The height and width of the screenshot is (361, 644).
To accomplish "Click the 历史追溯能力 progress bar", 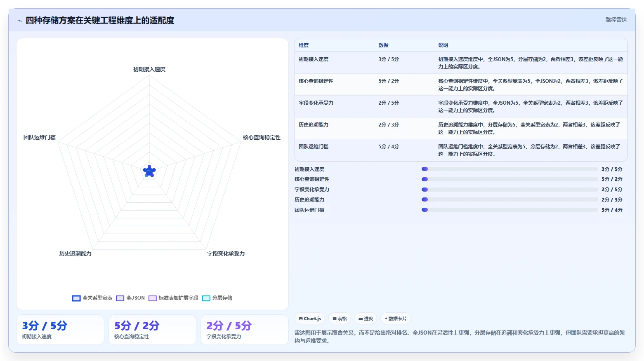I will (510, 199).
